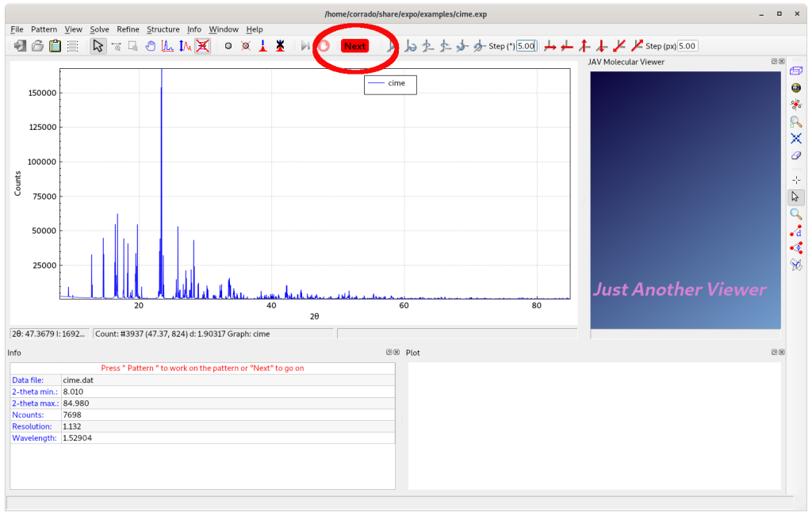
Task: Click the translate right red arrow icon
Action: [x=550, y=46]
